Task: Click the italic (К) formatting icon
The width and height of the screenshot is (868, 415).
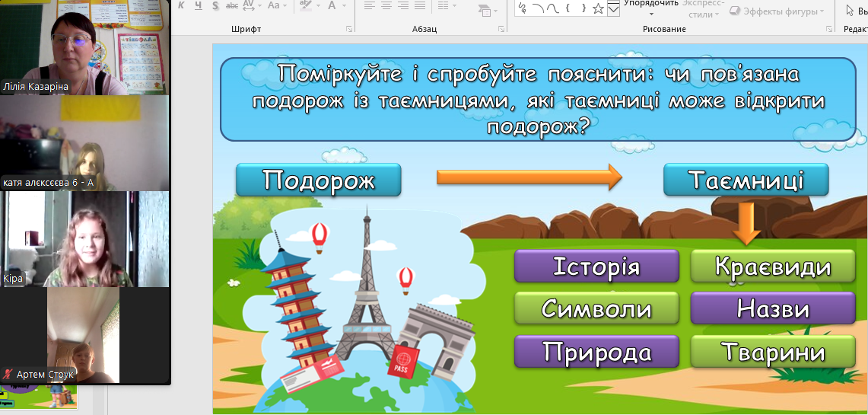Action: (181, 6)
